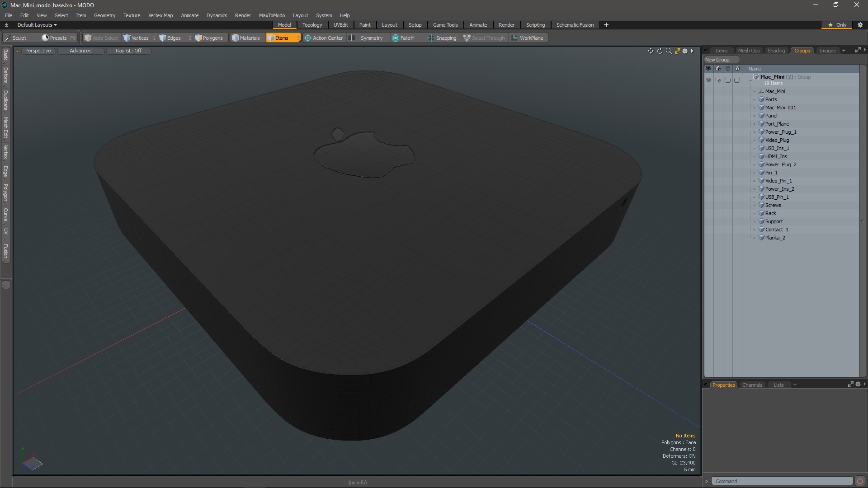Add a new layout tab with plus
Screen dimensions: 868x488
click(606, 25)
